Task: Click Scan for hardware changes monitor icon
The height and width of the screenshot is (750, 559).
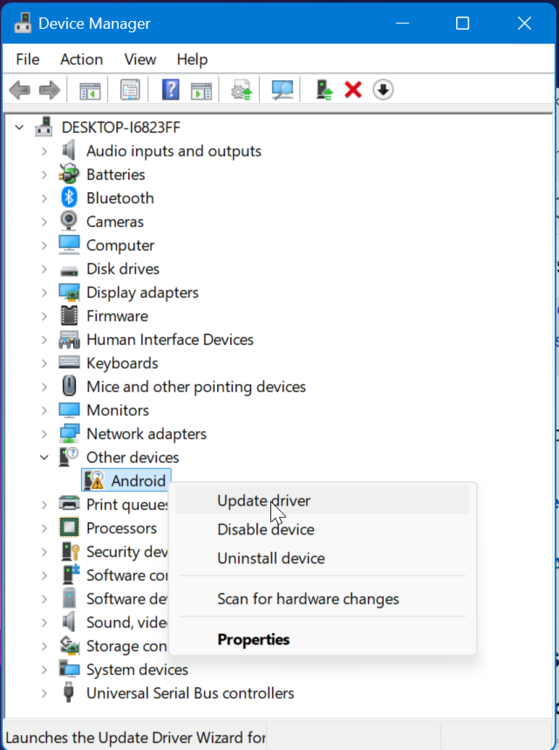Action: click(x=282, y=89)
